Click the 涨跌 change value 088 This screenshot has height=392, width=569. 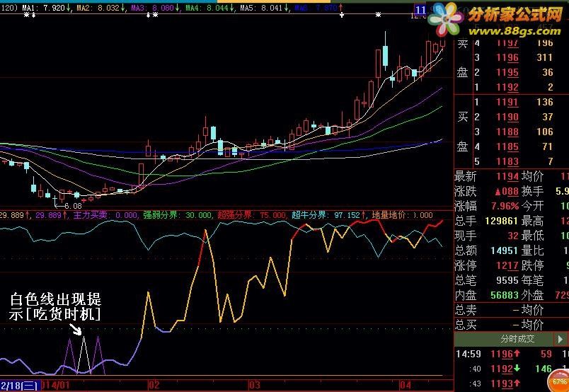point(507,191)
